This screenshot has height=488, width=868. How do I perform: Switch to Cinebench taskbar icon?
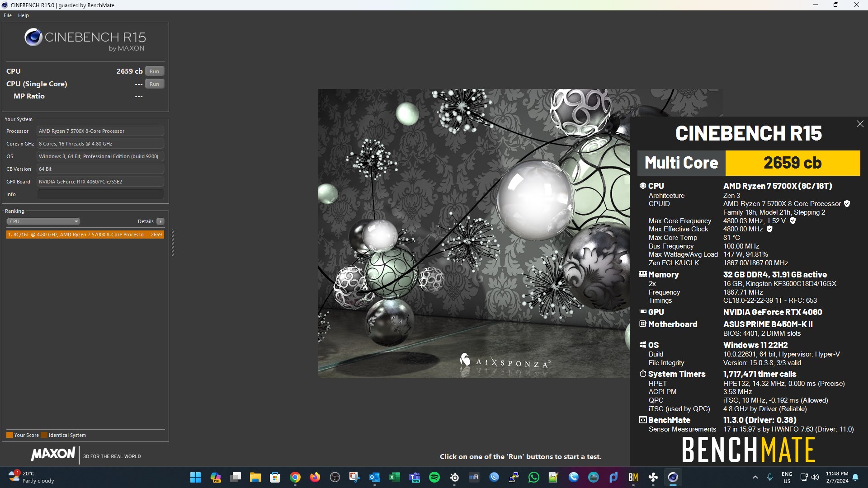[673, 477]
